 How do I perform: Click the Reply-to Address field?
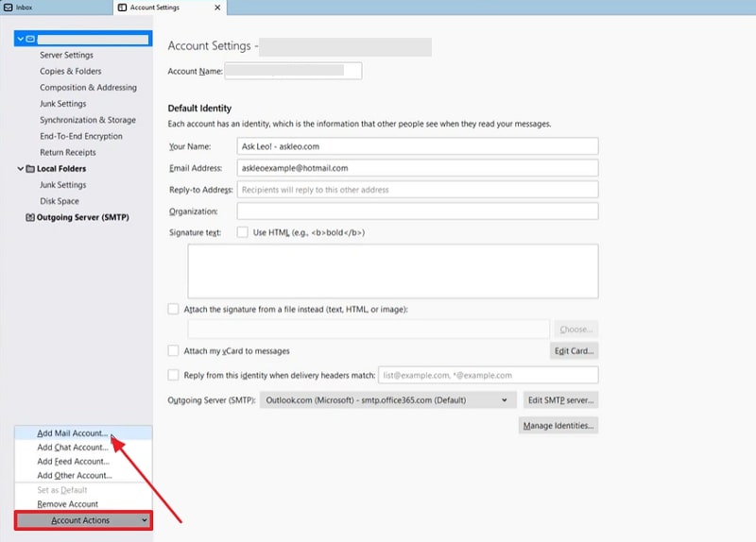(x=418, y=190)
